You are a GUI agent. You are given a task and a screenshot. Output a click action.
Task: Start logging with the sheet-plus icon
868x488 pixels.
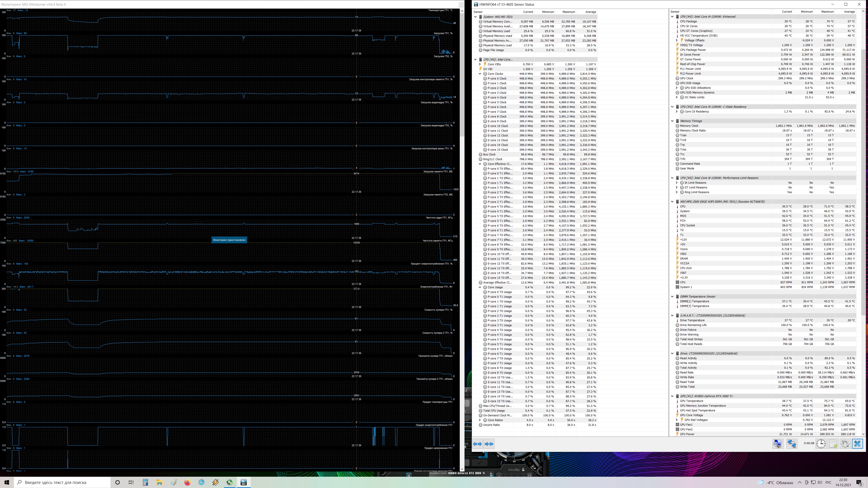833,444
